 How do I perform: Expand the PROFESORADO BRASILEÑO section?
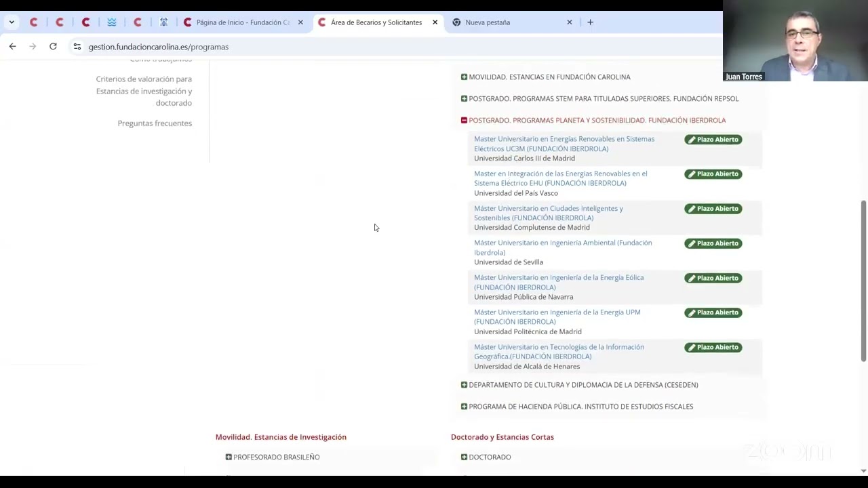pos(273,457)
